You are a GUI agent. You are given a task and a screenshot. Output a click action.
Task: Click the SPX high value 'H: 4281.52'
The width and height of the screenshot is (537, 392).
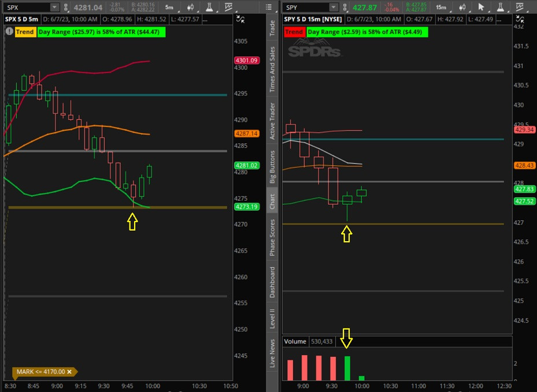click(x=151, y=20)
